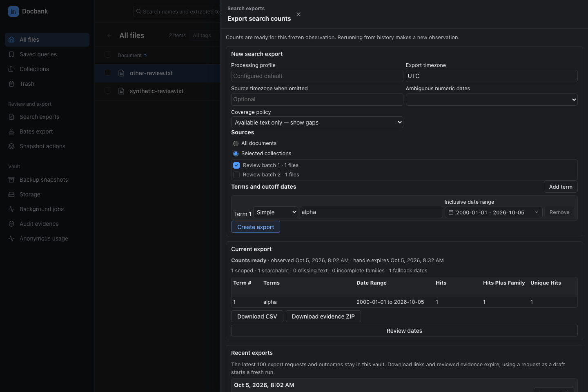Click the Export timezone UTC field
This screenshot has width=588, height=392.
(492, 76)
